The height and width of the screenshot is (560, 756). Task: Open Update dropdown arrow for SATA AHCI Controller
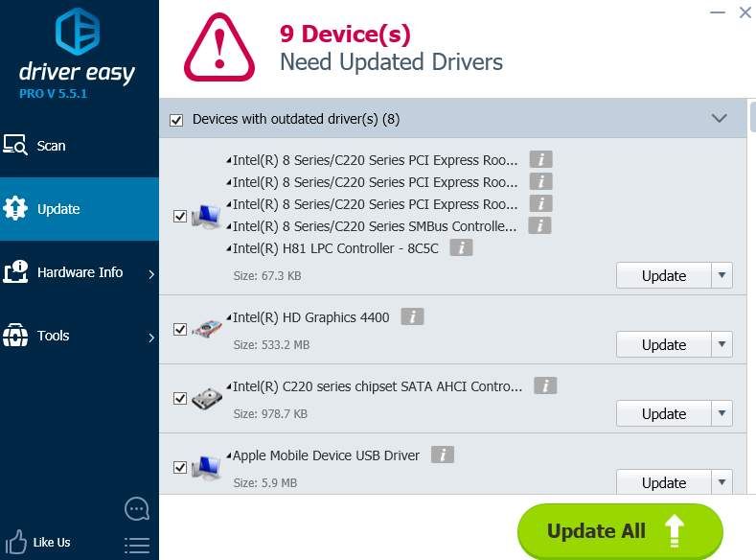click(x=722, y=413)
